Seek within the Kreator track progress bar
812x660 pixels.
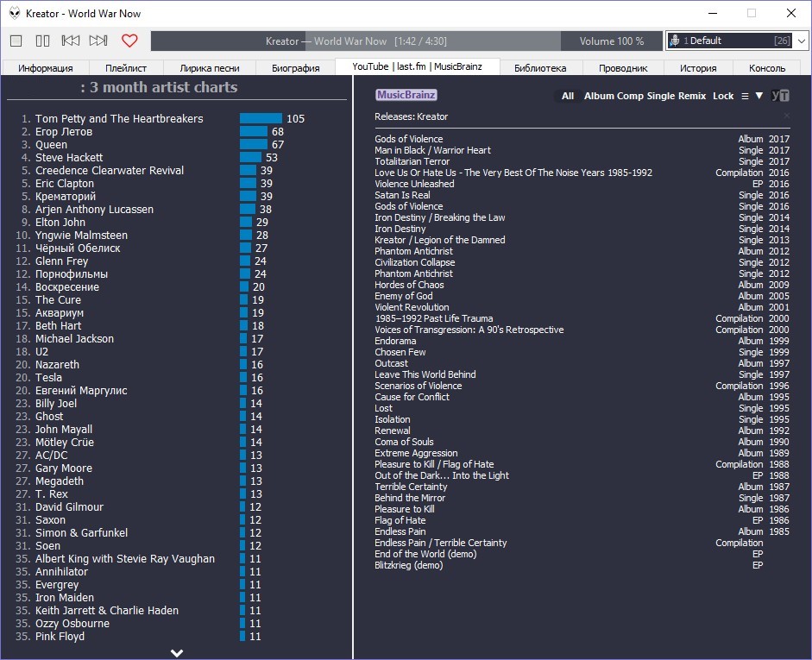click(356, 41)
